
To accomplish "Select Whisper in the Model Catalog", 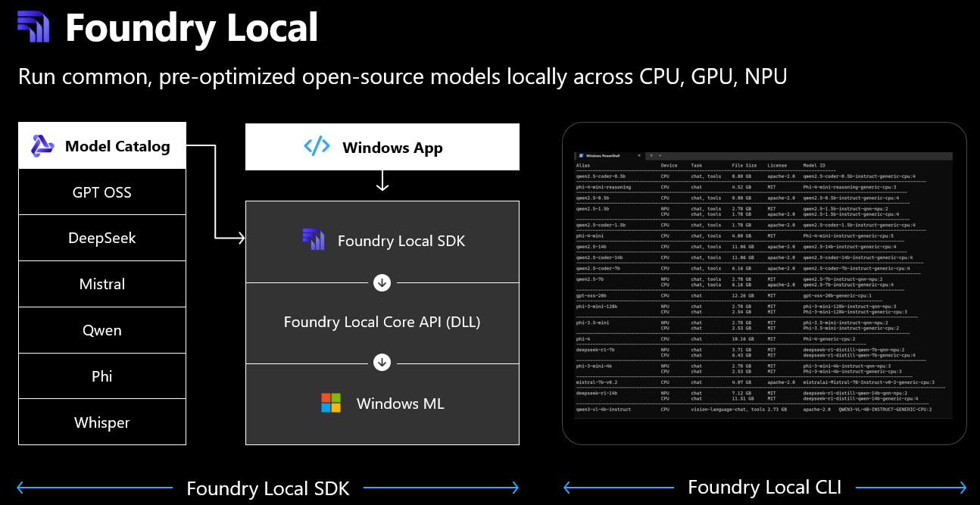I will 102,422.
